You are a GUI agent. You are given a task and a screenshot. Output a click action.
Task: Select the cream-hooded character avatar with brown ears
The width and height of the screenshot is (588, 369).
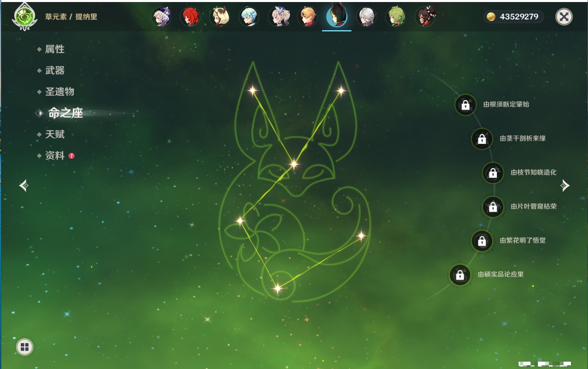click(x=220, y=17)
